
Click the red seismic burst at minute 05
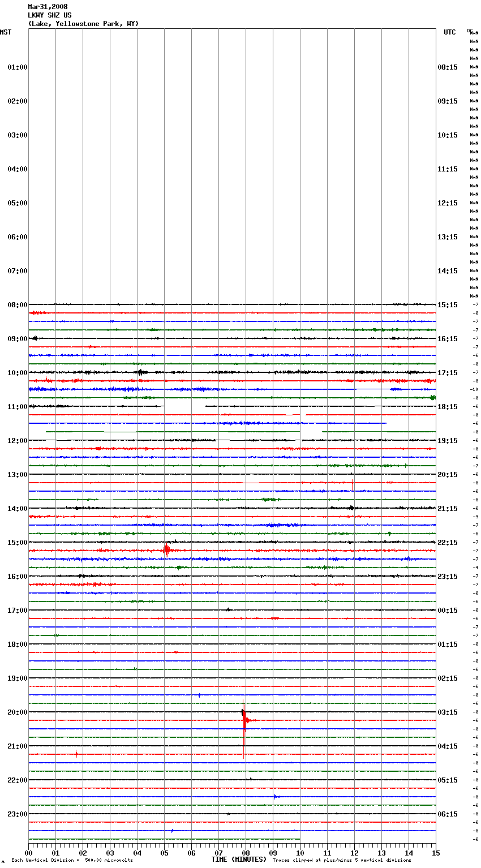pos(166,550)
